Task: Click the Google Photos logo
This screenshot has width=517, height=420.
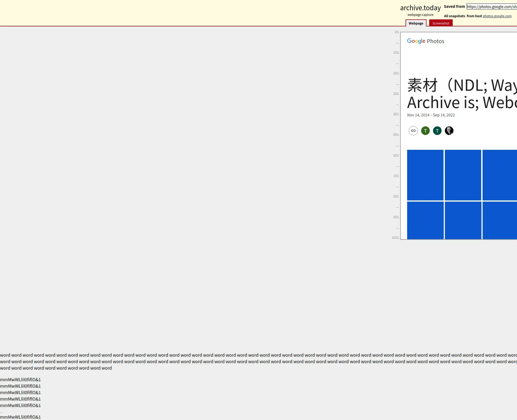Action: tap(425, 41)
